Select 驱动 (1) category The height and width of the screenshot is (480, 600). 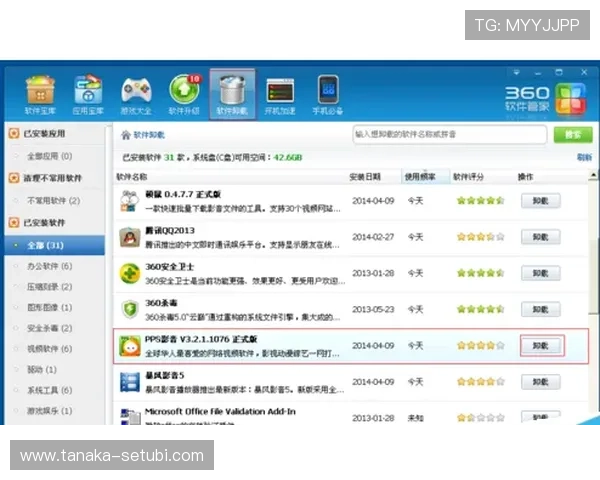(42, 369)
